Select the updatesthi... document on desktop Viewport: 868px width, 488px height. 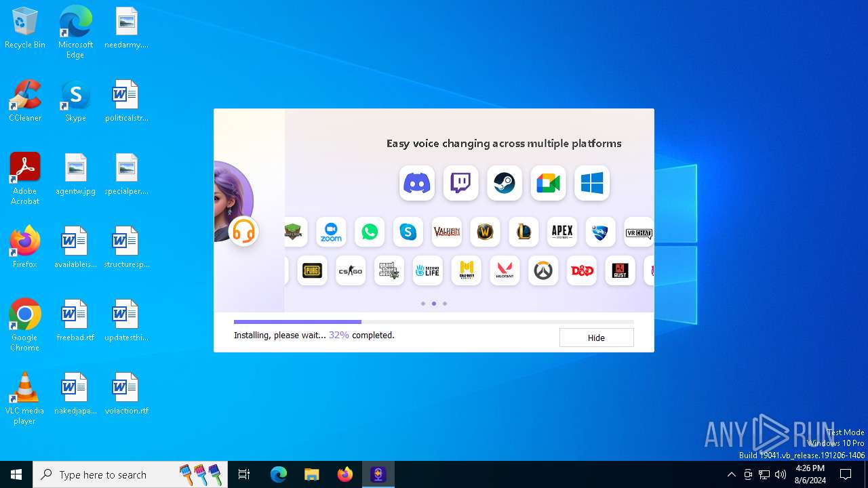[126, 321]
